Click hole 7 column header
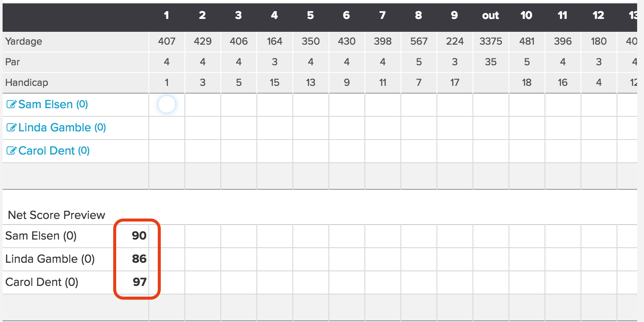Image resolution: width=644 pixels, height=322 pixels. click(x=382, y=15)
